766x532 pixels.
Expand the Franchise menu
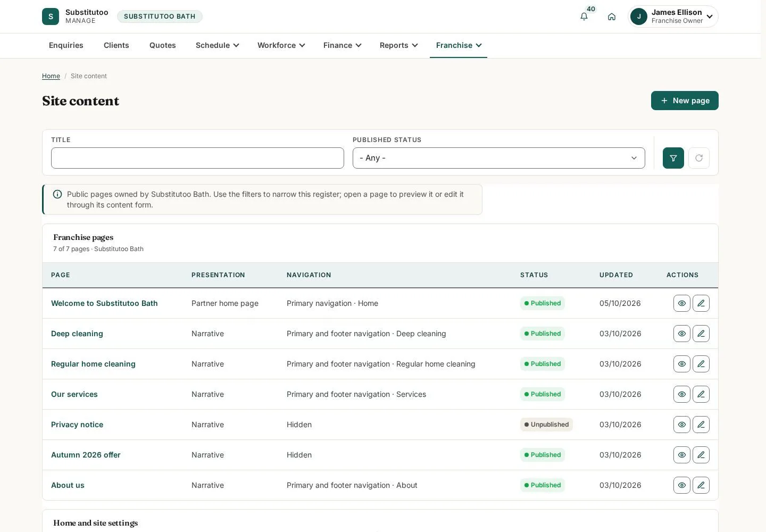point(459,45)
